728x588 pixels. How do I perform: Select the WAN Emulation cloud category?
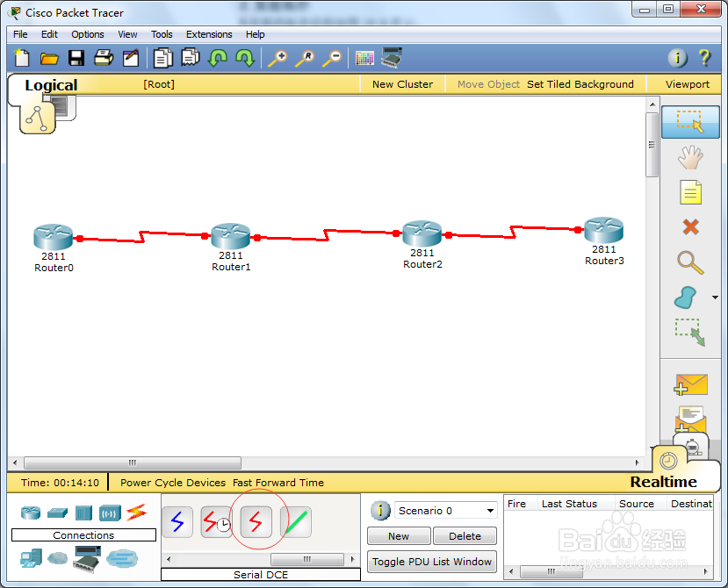58,558
